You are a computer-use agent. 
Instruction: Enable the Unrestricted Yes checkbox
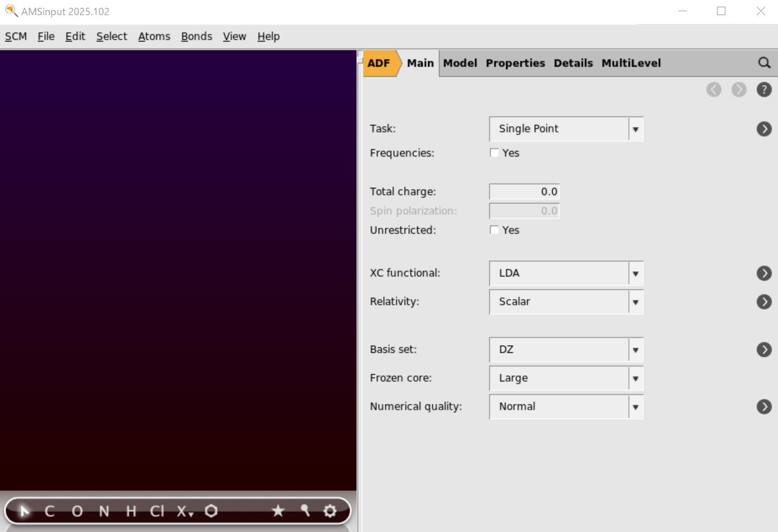[x=494, y=230]
